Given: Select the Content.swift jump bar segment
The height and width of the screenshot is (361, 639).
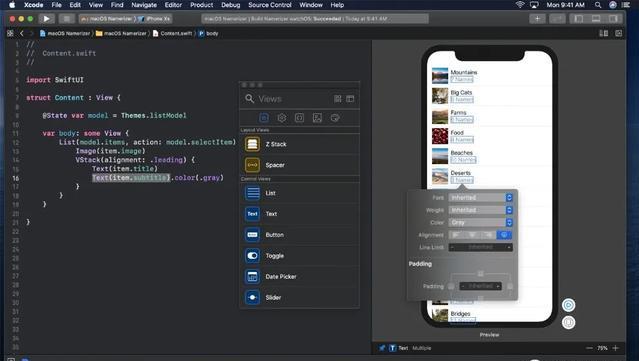Looking at the screenshot, I should click(x=172, y=33).
